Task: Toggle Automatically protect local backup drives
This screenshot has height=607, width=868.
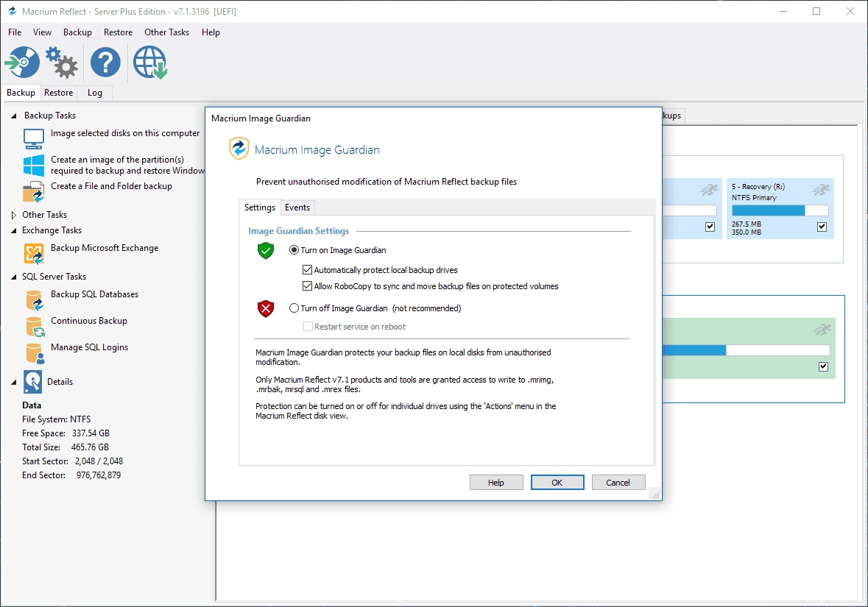Action: coord(307,270)
